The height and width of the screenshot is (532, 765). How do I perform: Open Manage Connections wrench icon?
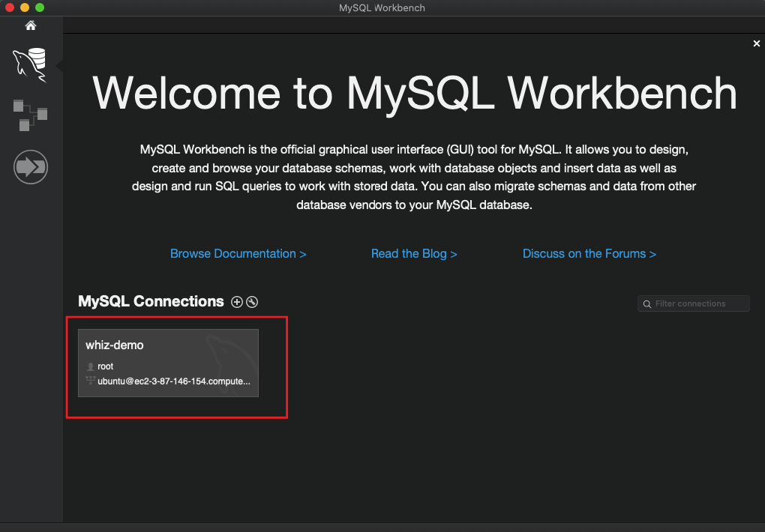click(252, 302)
